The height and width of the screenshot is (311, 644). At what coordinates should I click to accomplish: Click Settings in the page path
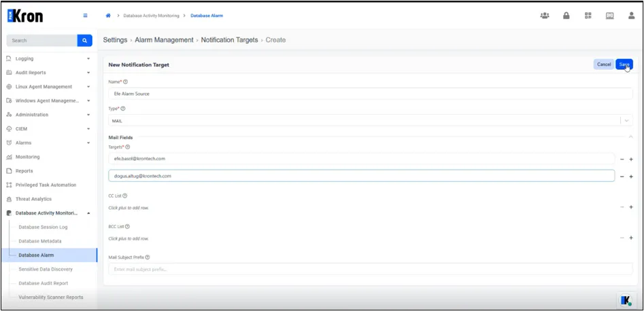pos(115,40)
